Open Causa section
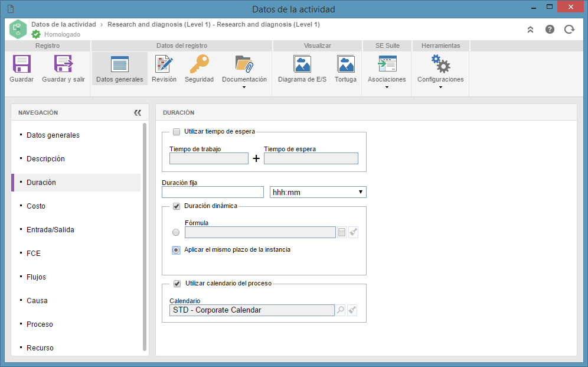 point(37,301)
